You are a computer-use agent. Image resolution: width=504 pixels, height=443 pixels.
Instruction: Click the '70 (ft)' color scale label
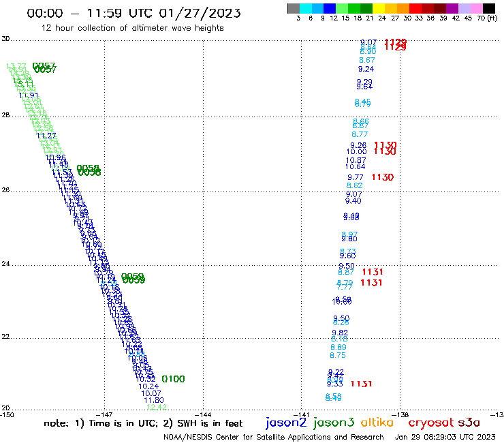point(487,18)
